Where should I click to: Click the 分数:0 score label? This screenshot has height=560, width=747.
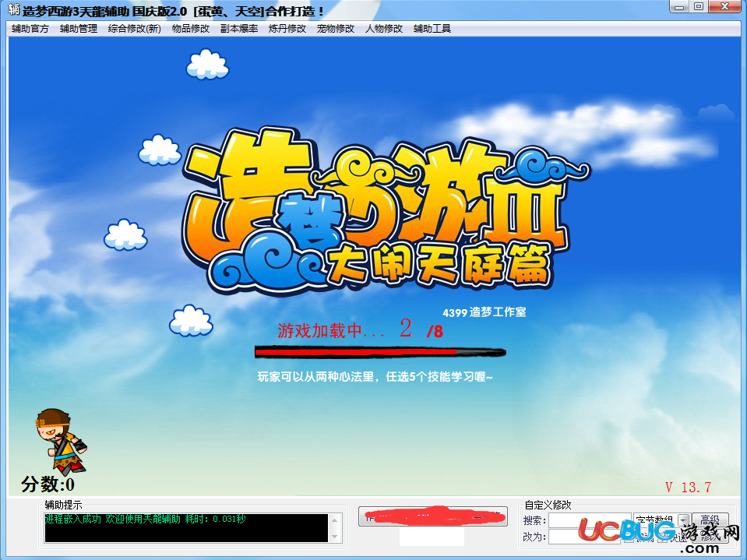[48, 484]
